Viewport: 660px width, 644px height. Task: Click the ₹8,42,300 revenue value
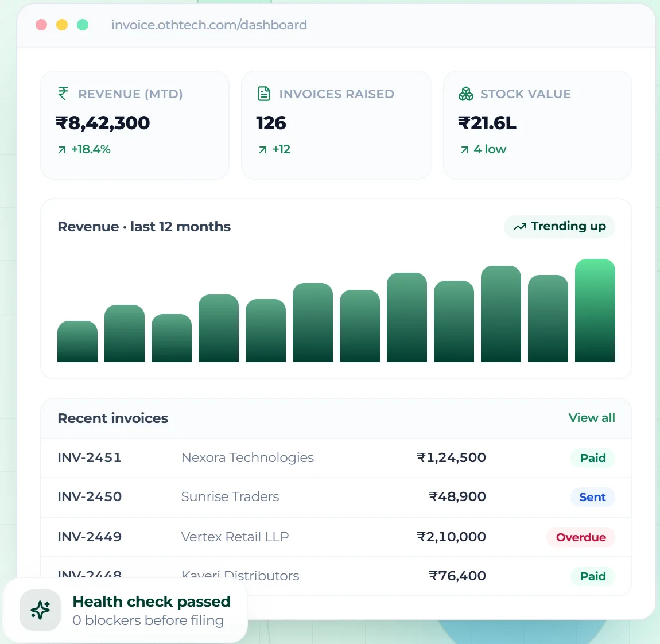[103, 123]
